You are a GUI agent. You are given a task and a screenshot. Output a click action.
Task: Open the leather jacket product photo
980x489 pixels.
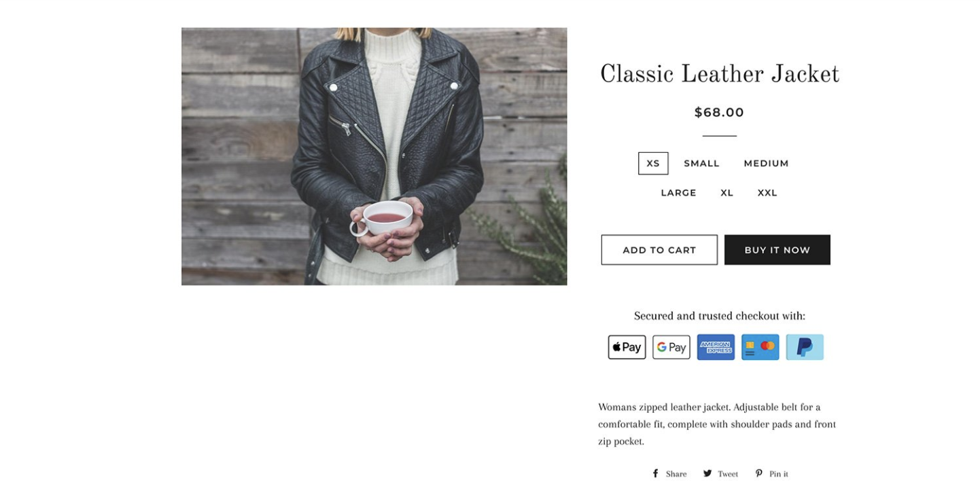coord(374,156)
